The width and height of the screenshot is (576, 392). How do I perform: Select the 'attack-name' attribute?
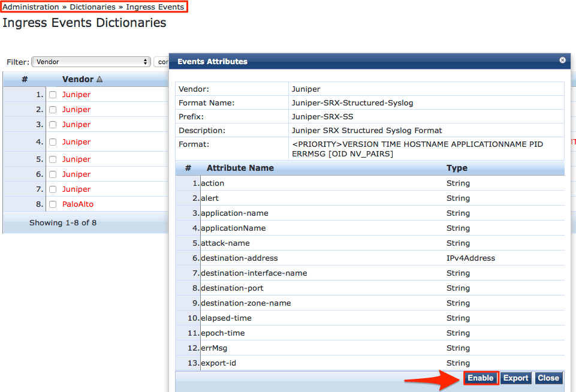coord(370,243)
